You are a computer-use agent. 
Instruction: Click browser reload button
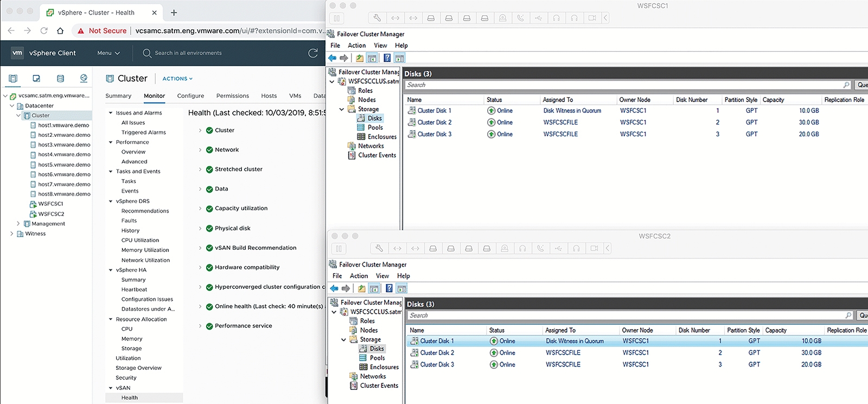tap(44, 30)
